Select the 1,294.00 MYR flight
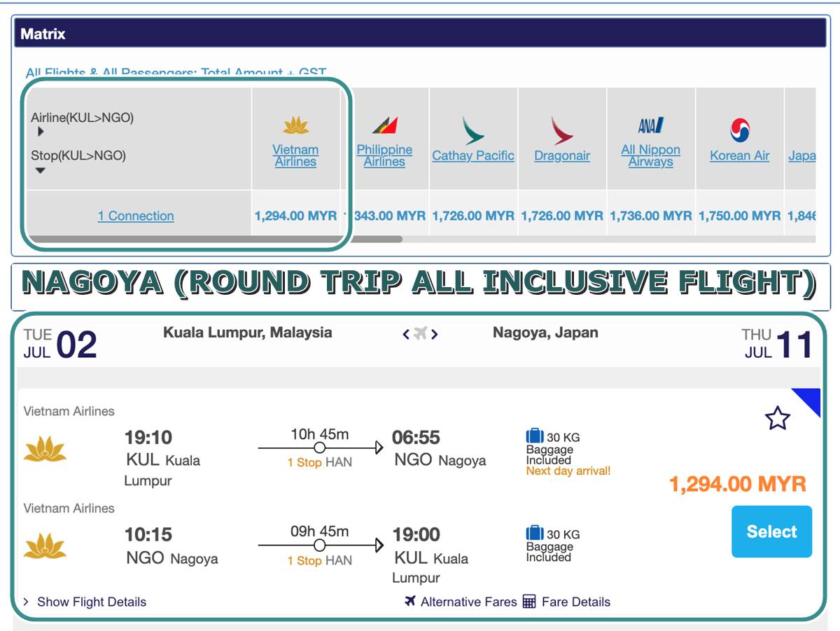 tap(771, 532)
